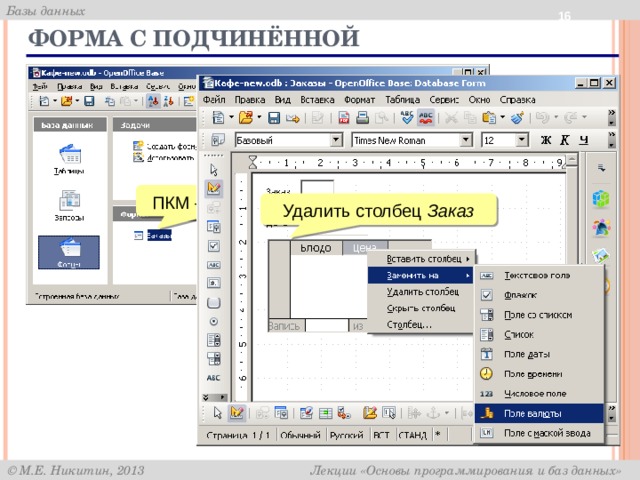Toggle Design Mode icon in left toolbox
The image size is (640, 480).
tap(214, 189)
